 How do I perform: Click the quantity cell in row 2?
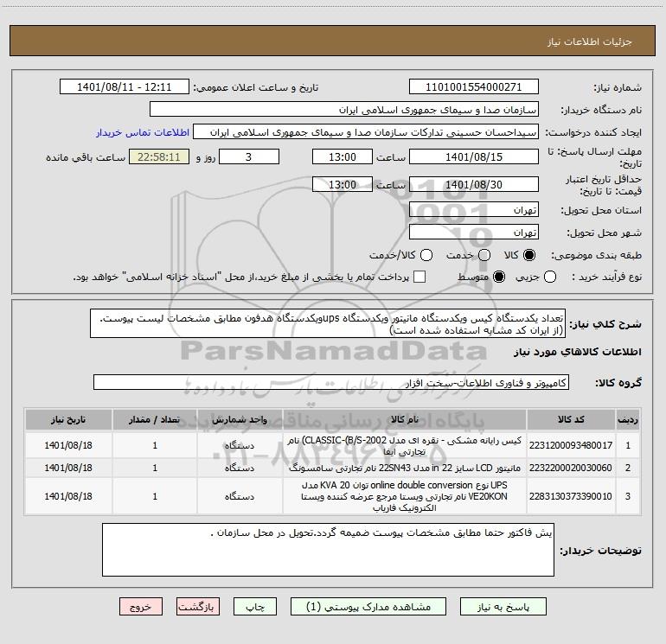pyautogui.click(x=155, y=468)
